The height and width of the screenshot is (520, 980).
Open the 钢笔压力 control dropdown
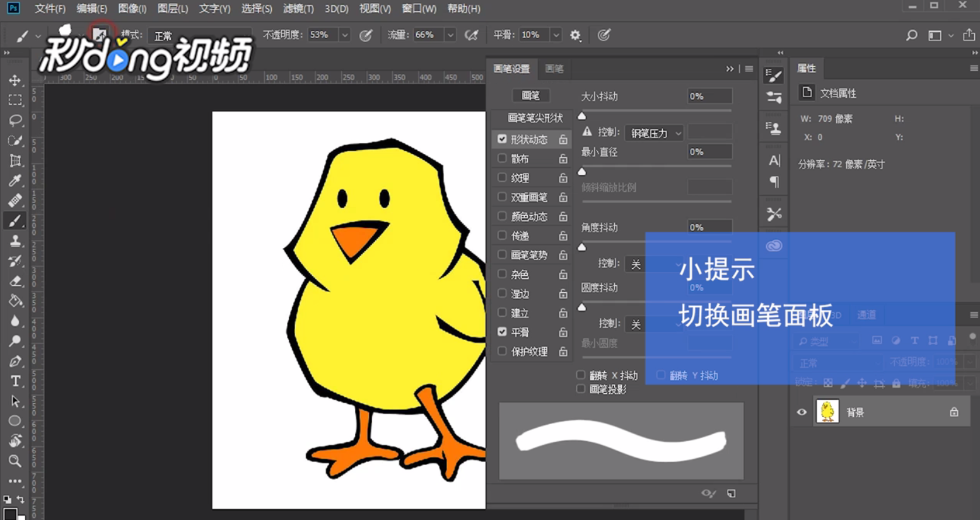click(x=655, y=133)
